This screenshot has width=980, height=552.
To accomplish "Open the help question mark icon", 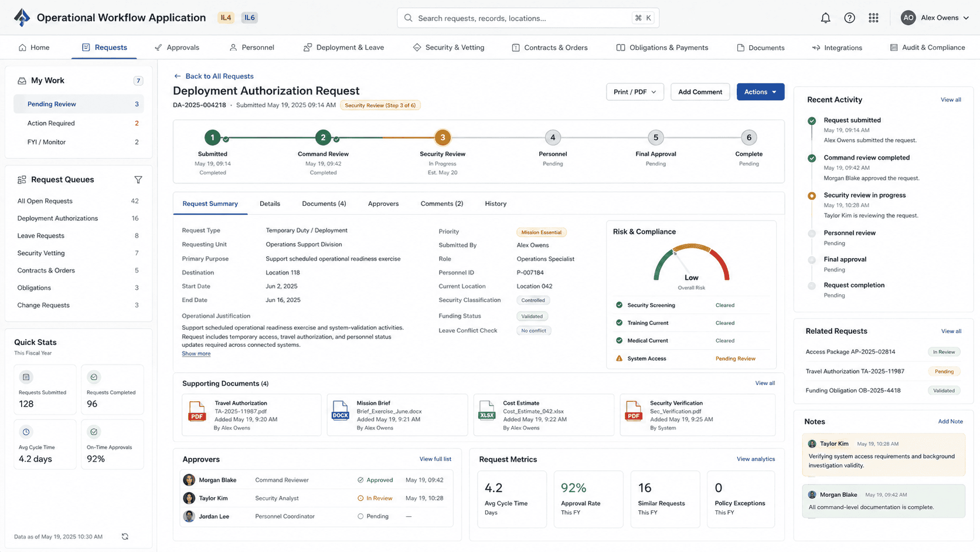I will click(849, 18).
